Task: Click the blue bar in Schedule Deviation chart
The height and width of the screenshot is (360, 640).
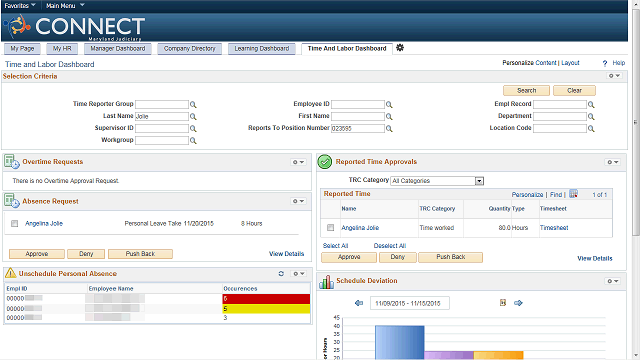Action: tap(400, 342)
